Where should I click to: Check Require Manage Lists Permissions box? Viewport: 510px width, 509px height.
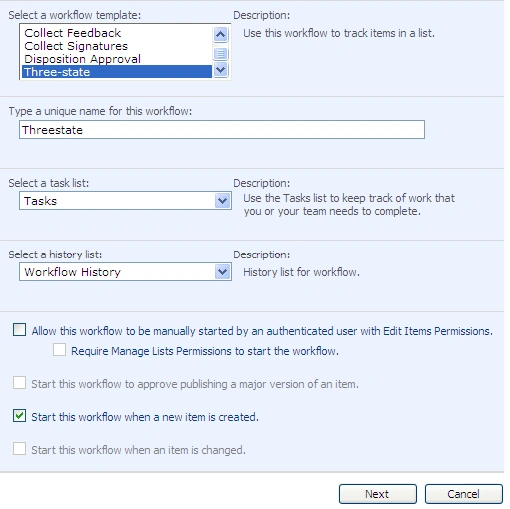(x=59, y=350)
